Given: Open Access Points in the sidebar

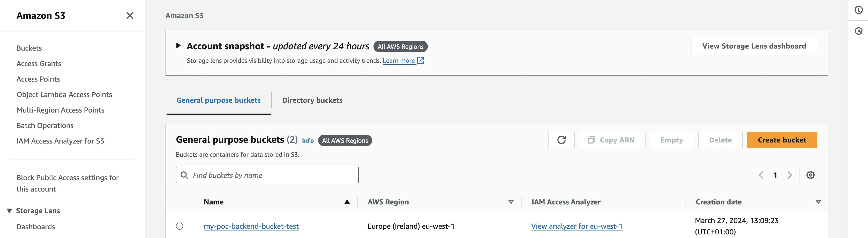Looking at the screenshot, I should click(x=38, y=79).
